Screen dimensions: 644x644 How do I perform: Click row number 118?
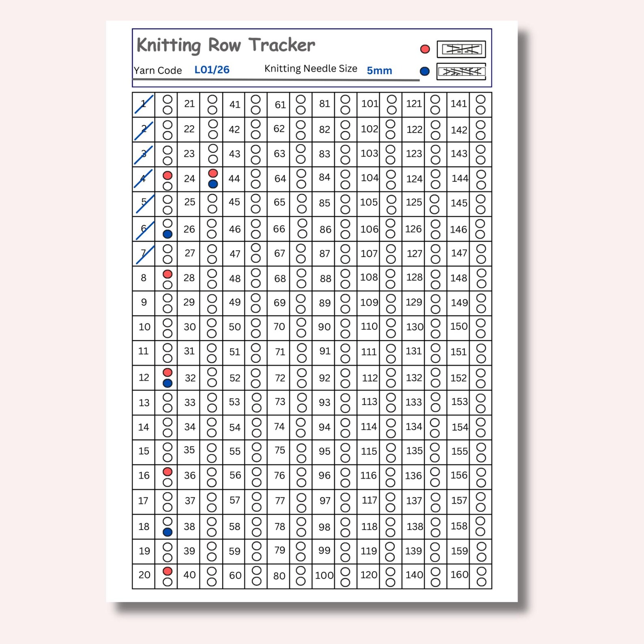369,526
